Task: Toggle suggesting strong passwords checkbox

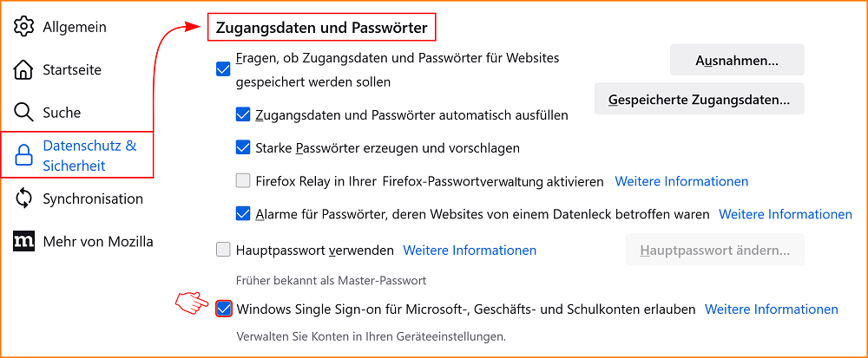Action: coord(243,147)
